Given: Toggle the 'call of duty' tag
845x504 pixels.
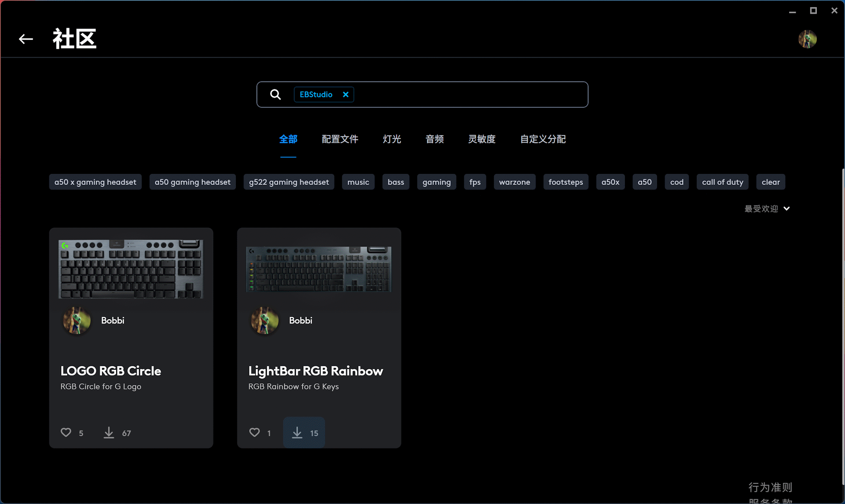Looking at the screenshot, I should click(x=722, y=182).
